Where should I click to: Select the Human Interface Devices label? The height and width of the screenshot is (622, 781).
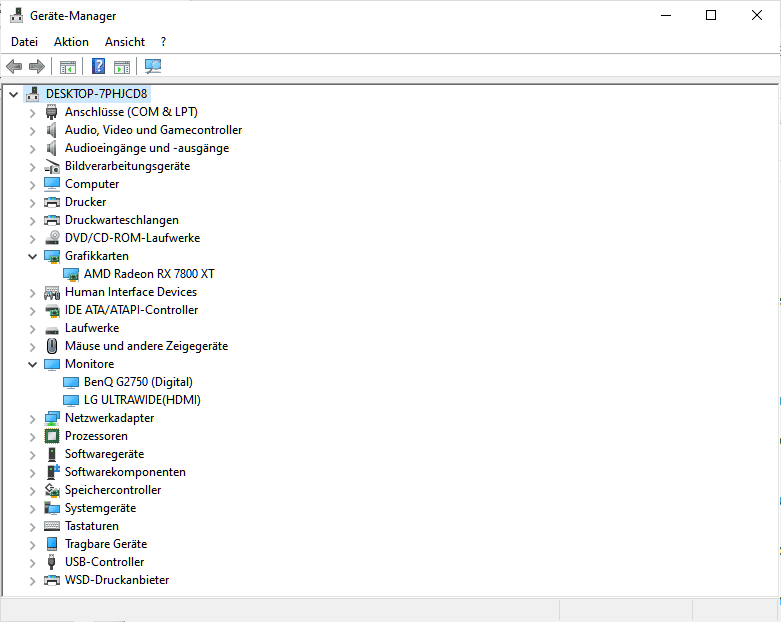131,292
